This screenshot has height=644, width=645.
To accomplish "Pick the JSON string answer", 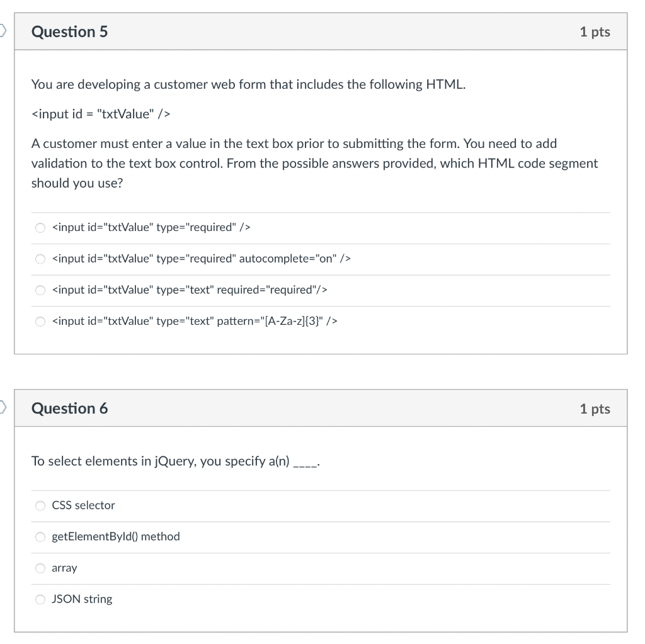I will point(40,599).
